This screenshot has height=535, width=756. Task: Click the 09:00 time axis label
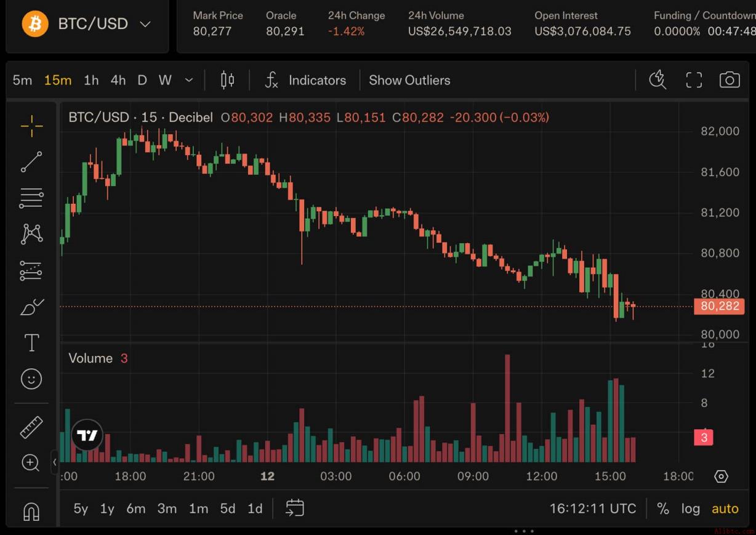473,477
